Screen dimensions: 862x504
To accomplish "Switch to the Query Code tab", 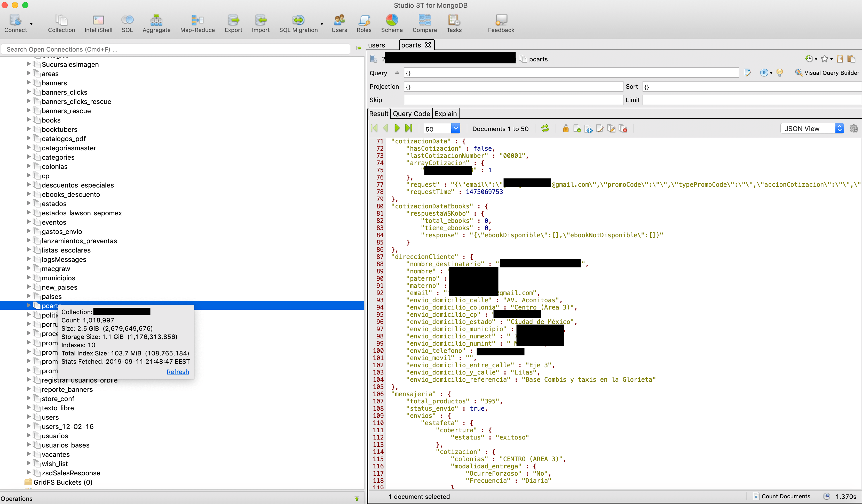I will tap(411, 114).
